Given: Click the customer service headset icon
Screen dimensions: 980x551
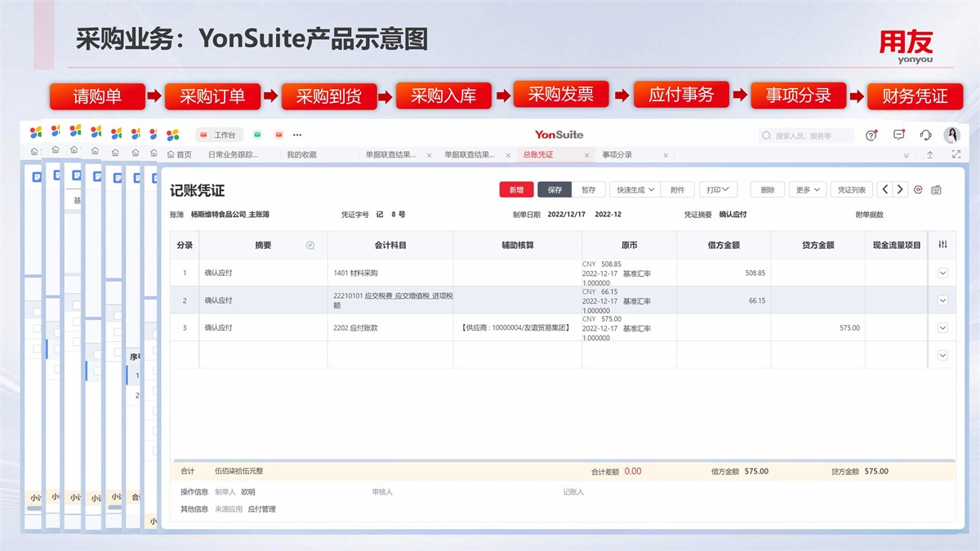Looking at the screenshot, I should (925, 136).
